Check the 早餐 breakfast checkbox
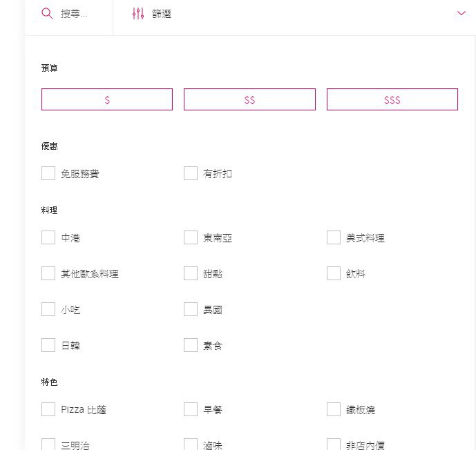Screen dimensions: 476x450 tap(191, 409)
